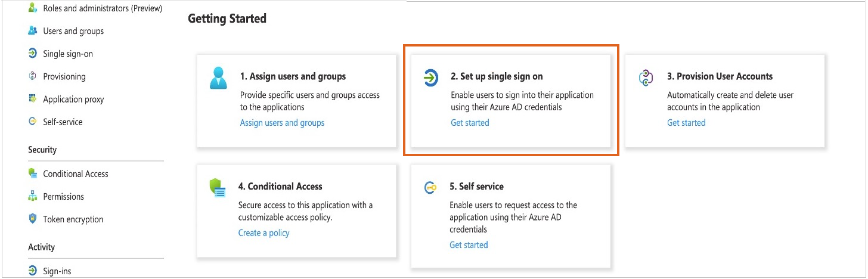868x279 pixels.
Task: Click the Roles and administrators icon
Action: click(x=33, y=8)
